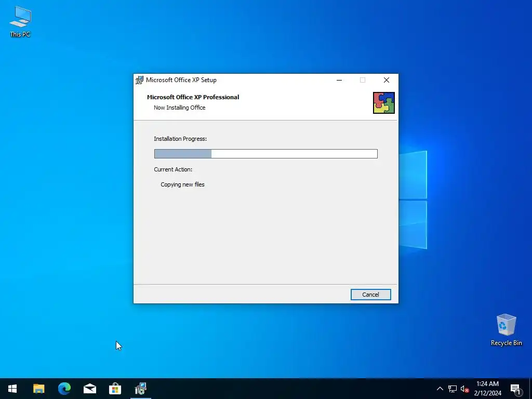Image resolution: width=532 pixels, height=399 pixels.
Task: Open the Mail app on the taskbar
Action: pos(89,389)
